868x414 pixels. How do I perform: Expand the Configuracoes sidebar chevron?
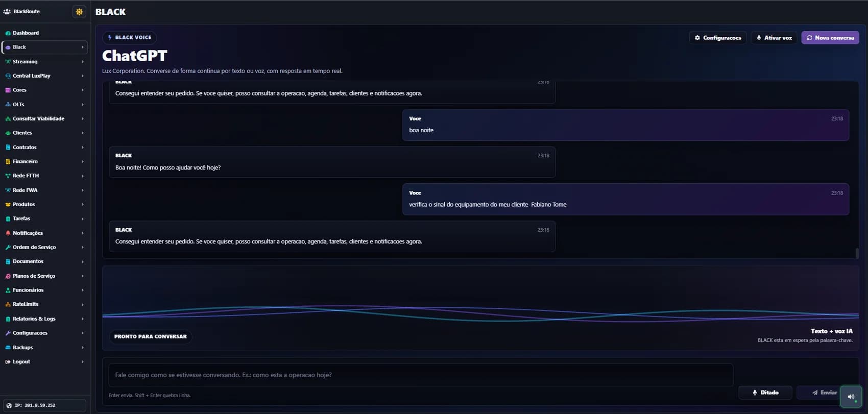click(x=82, y=333)
